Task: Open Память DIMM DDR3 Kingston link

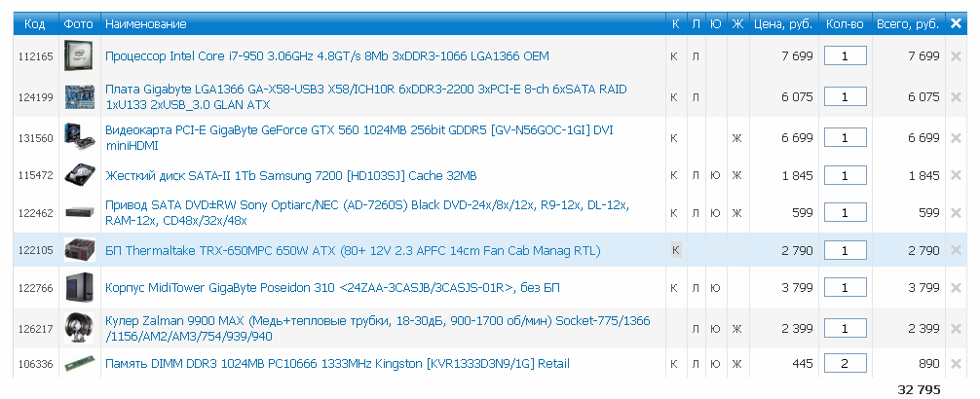Action: point(337,363)
